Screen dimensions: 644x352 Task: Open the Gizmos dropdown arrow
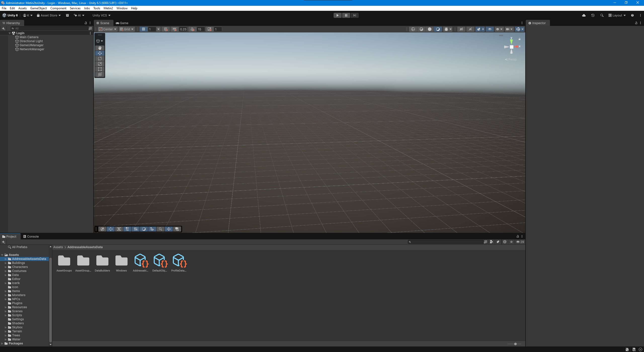click(x=522, y=29)
